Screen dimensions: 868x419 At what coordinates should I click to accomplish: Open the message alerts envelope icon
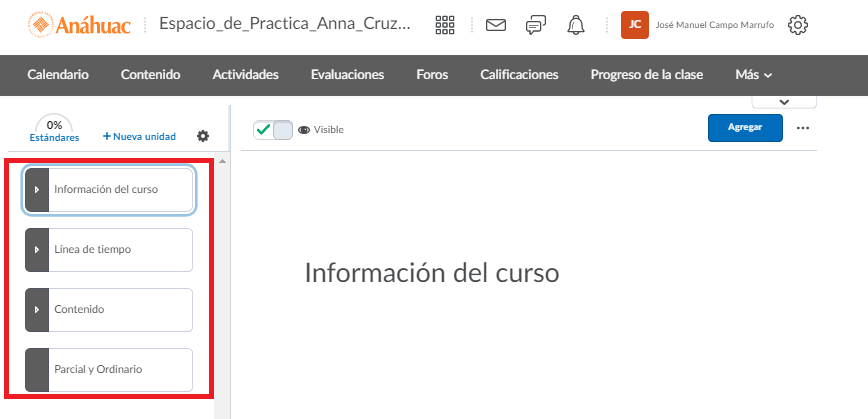[496, 26]
